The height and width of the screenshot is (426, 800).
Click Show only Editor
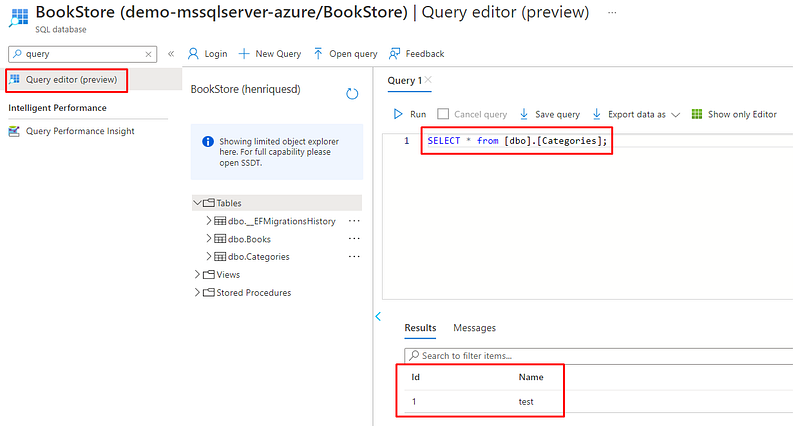tap(734, 114)
